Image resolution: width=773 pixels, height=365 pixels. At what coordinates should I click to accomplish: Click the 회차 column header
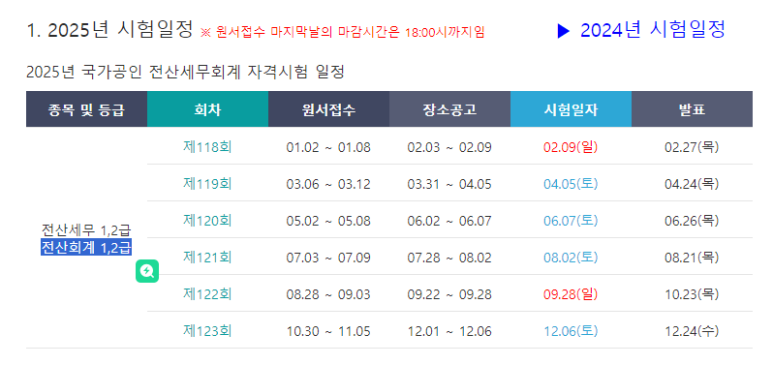point(208,110)
